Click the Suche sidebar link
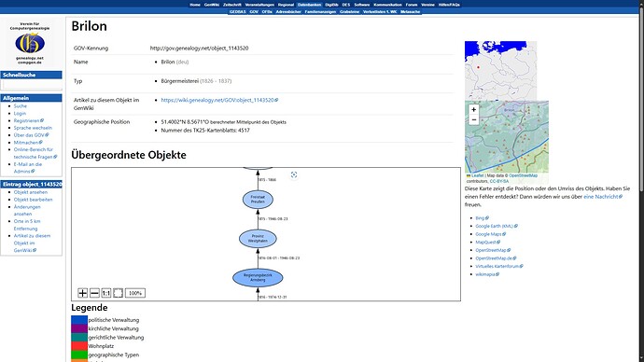The width and height of the screenshot is (644, 362). pos(21,105)
